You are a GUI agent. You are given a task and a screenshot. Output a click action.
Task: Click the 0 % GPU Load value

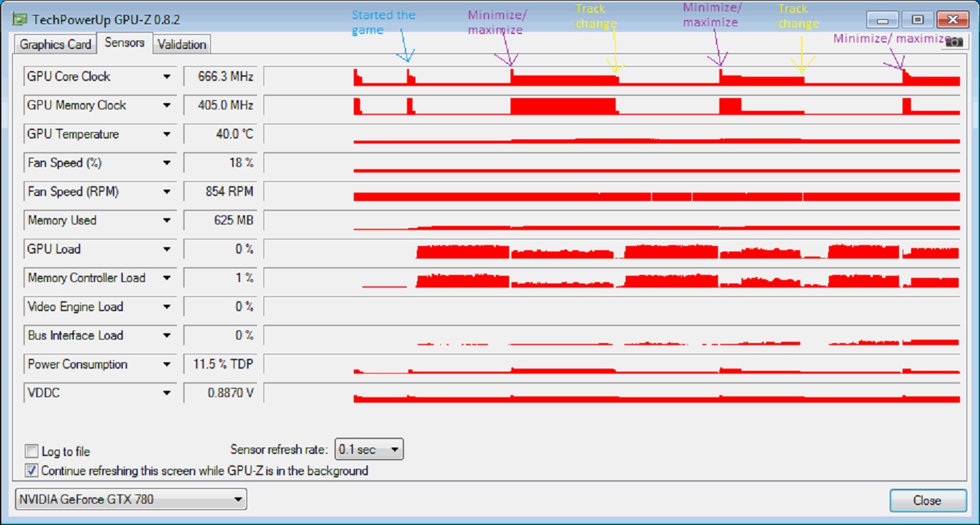click(220, 249)
